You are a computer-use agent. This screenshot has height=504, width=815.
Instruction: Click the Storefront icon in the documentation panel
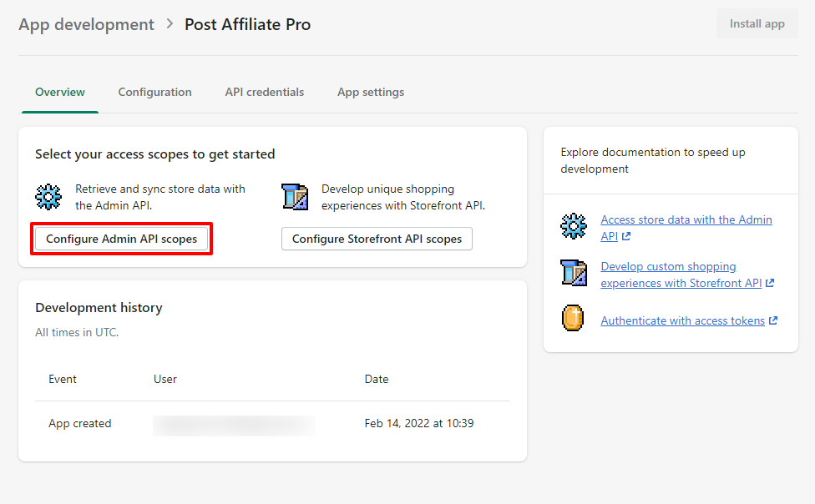[x=574, y=275]
